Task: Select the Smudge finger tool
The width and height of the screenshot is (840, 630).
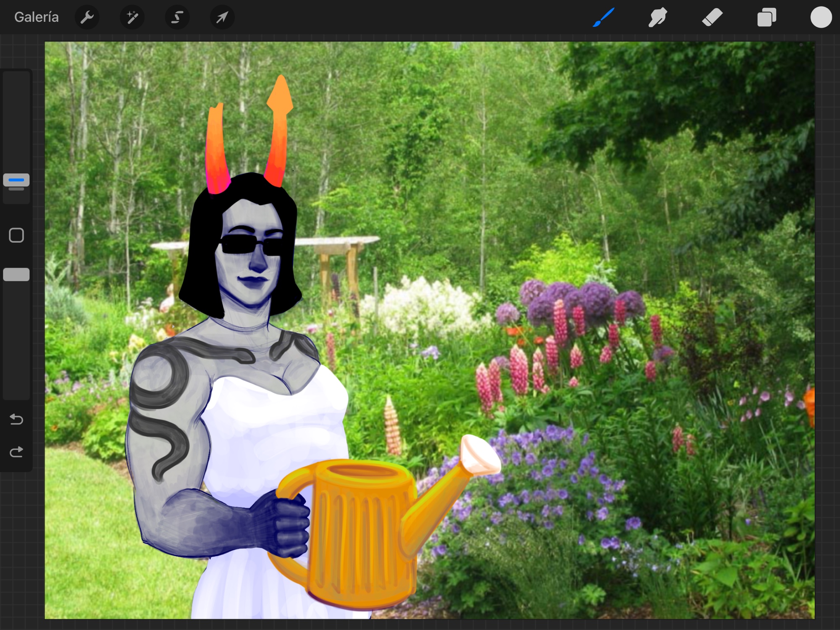Action: tap(657, 17)
